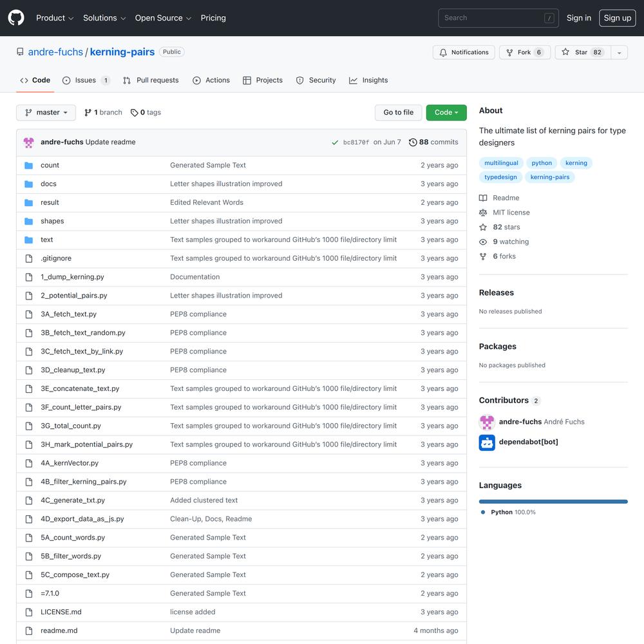Open the Product menu
Image resolution: width=644 pixels, height=644 pixels.
point(55,17)
